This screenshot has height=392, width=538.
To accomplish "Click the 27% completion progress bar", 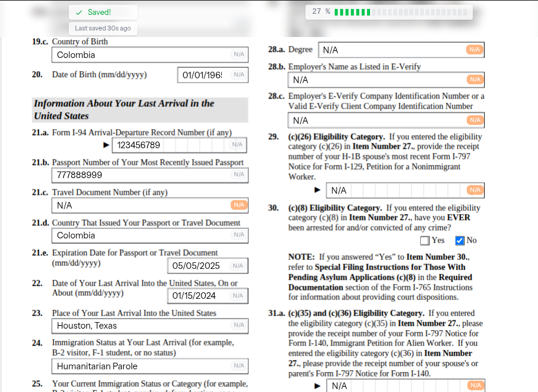I will coord(389,12).
